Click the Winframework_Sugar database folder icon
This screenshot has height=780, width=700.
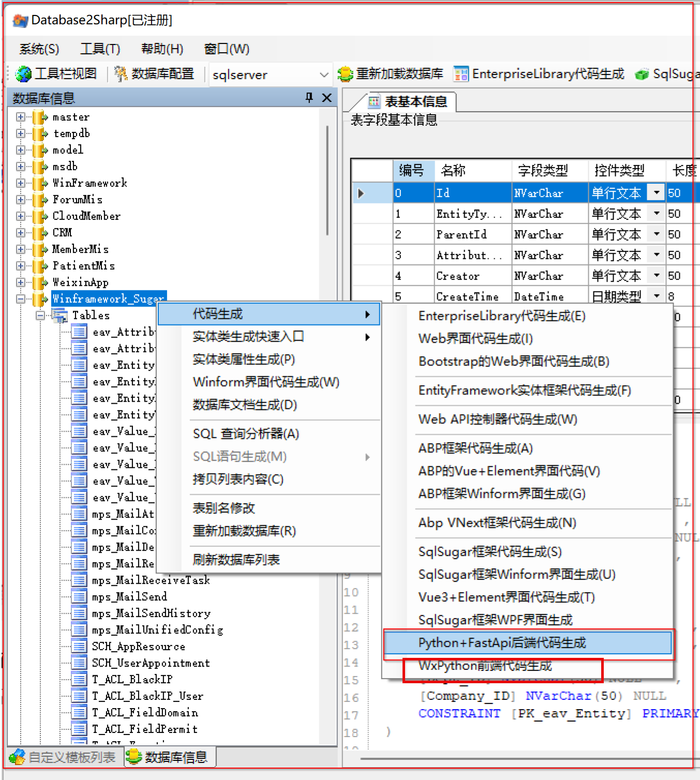click(x=40, y=299)
